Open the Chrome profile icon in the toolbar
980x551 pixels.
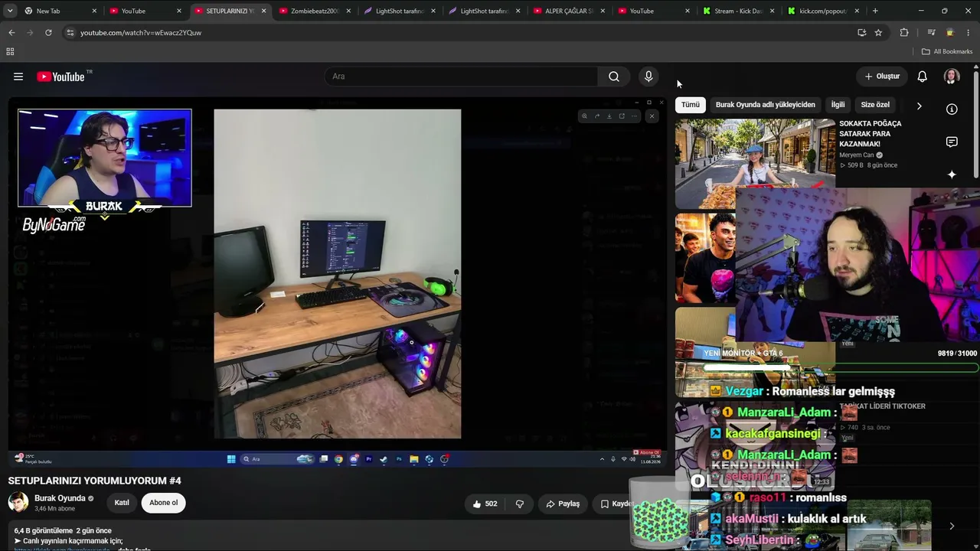(x=950, y=33)
